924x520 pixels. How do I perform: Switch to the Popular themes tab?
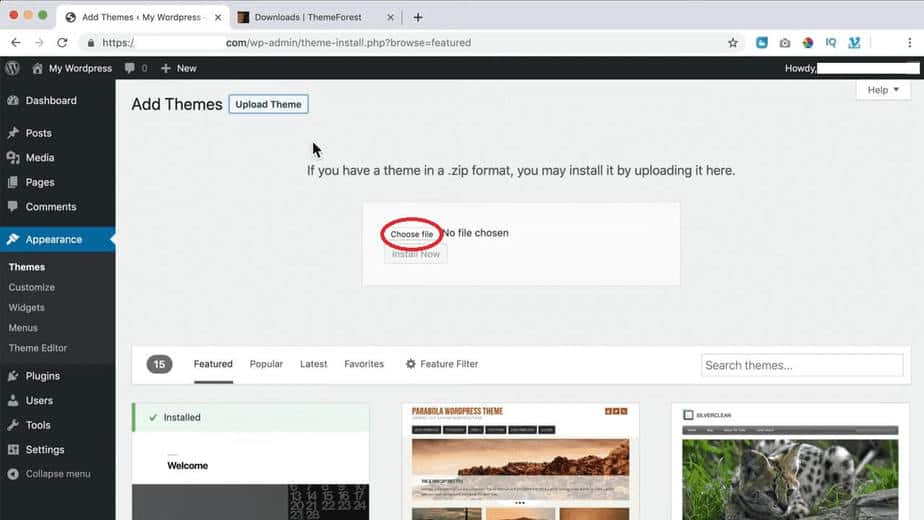(x=266, y=364)
